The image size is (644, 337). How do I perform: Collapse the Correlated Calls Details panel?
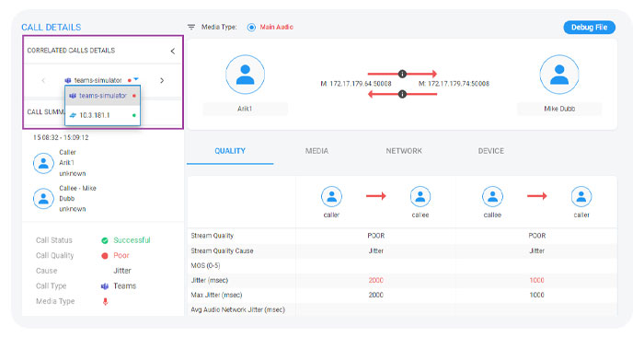173,51
